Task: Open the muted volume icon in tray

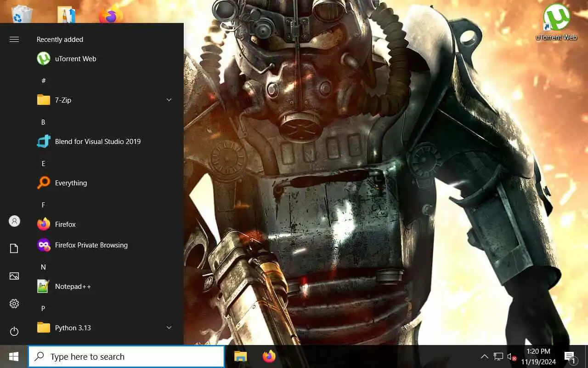Action: (x=512, y=357)
